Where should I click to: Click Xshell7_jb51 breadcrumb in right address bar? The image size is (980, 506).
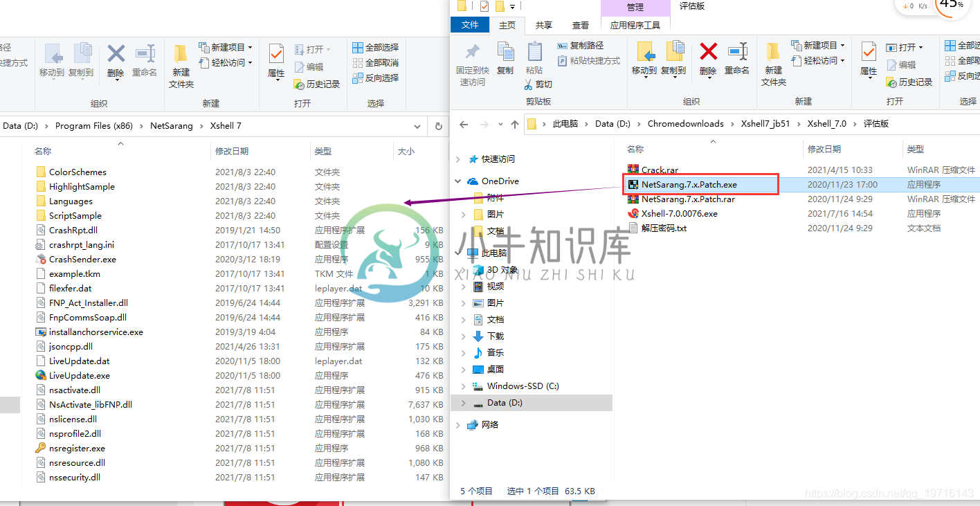pyautogui.click(x=765, y=124)
